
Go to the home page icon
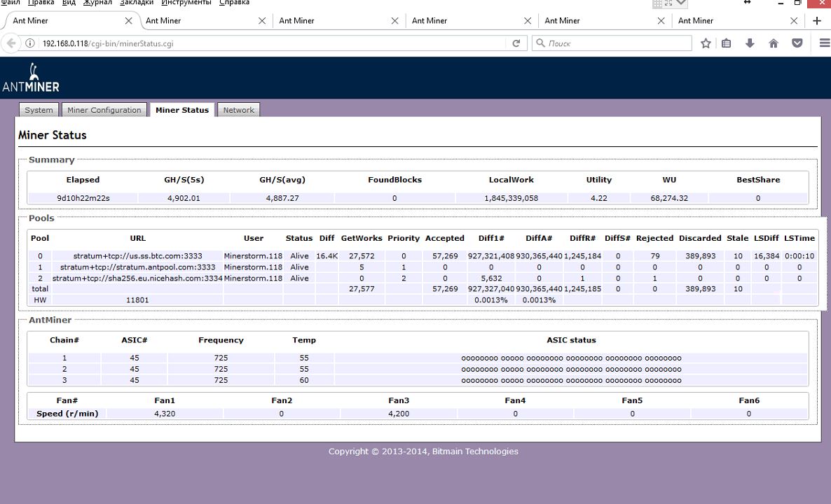(774, 43)
